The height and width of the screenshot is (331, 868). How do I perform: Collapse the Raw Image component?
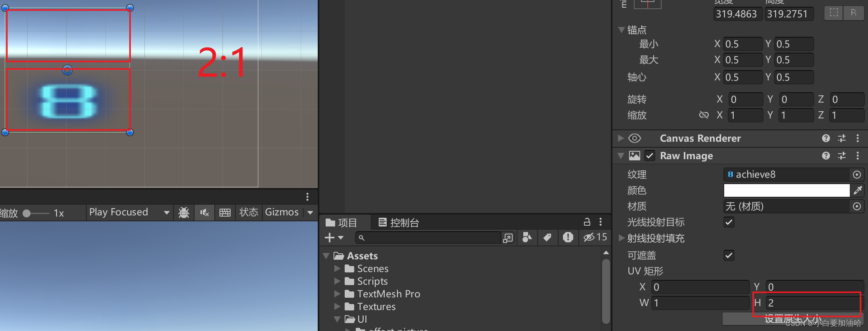pos(621,156)
